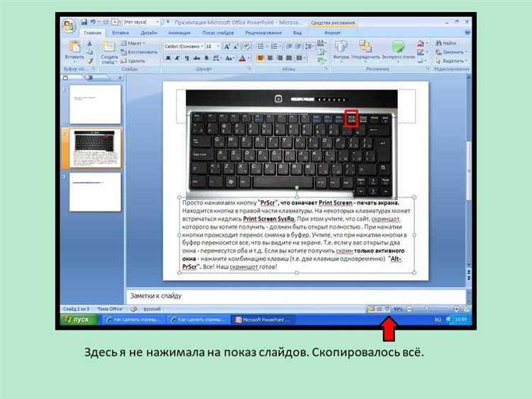Click the Windows пуск Start button

tap(79, 319)
